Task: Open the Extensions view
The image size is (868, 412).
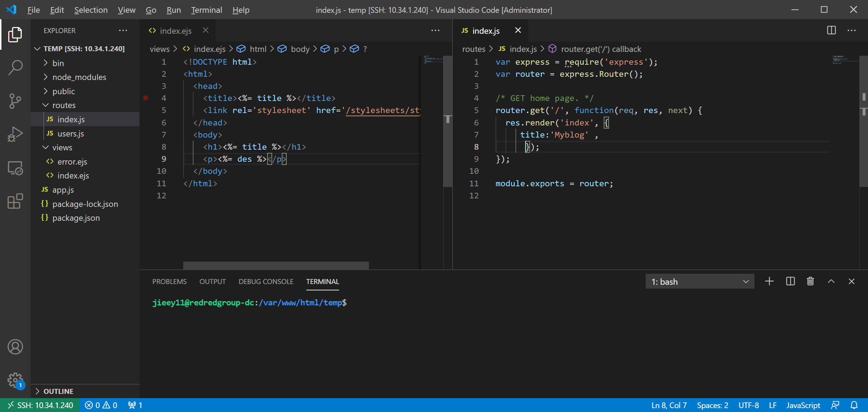Action: click(15, 202)
